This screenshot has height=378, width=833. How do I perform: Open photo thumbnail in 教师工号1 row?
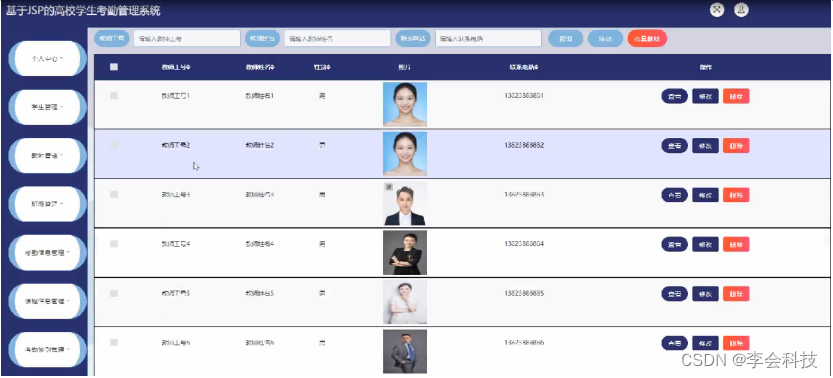(x=405, y=104)
